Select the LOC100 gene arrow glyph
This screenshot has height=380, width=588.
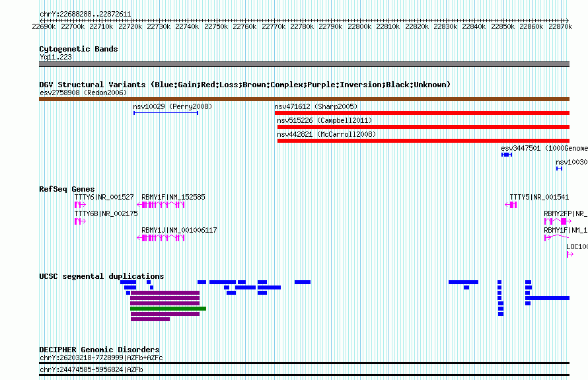(x=570, y=254)
